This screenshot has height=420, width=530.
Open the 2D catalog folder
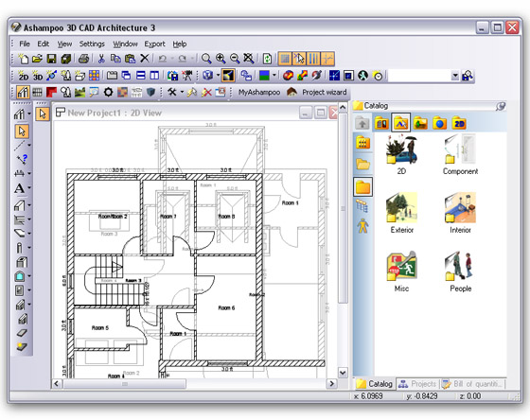[401, 154]
